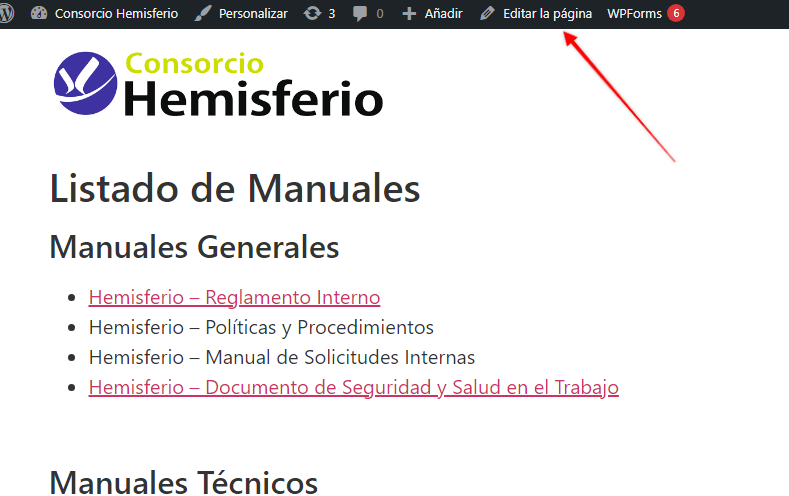
Task: Click the pencil icon for editing page
Action: tap(487, 14)
